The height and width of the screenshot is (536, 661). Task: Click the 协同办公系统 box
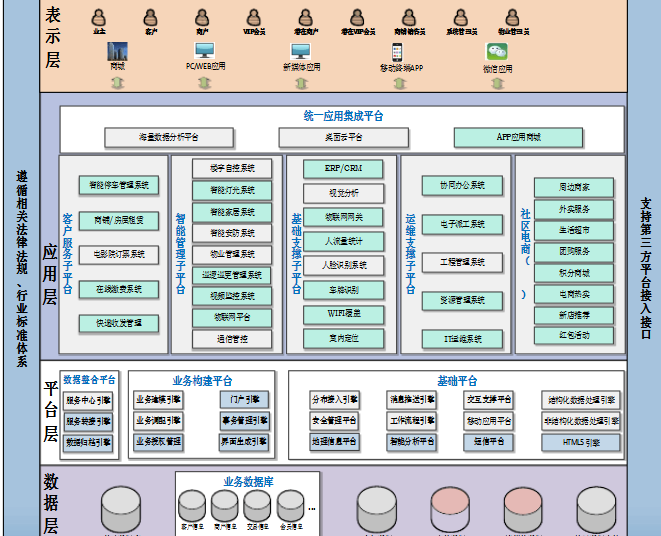[454, 186]
